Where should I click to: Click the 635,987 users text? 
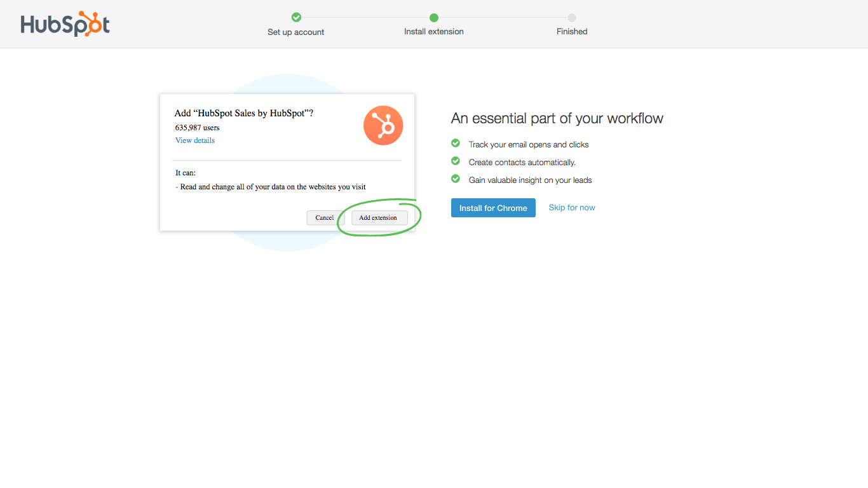click(x=198, y=128)
